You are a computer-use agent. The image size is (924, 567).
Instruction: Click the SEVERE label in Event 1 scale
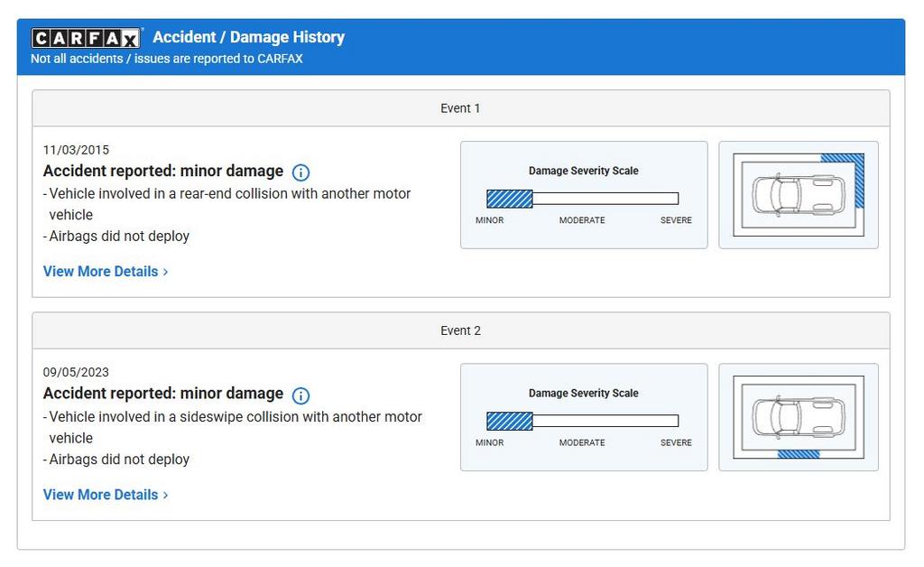point(676,220)
